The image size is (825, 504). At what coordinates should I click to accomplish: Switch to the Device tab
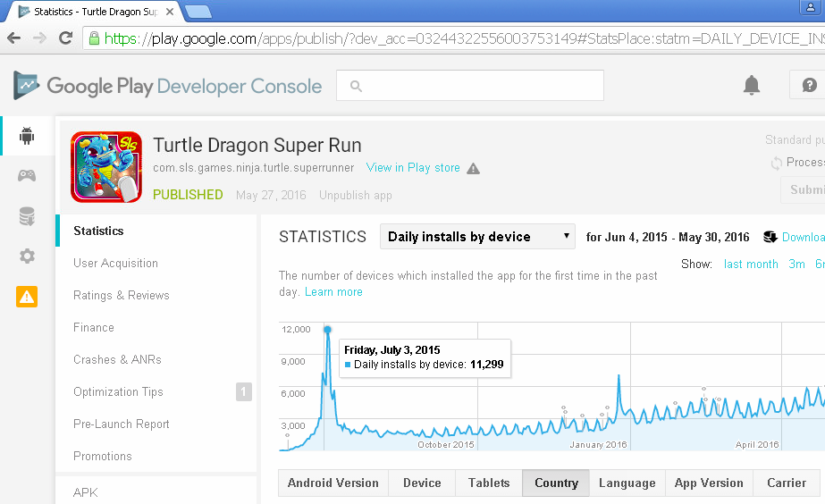tap(422, 483)
